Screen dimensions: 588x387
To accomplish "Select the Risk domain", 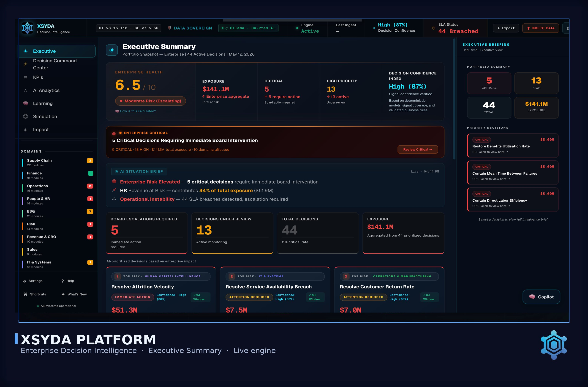I will pos(57,226).
